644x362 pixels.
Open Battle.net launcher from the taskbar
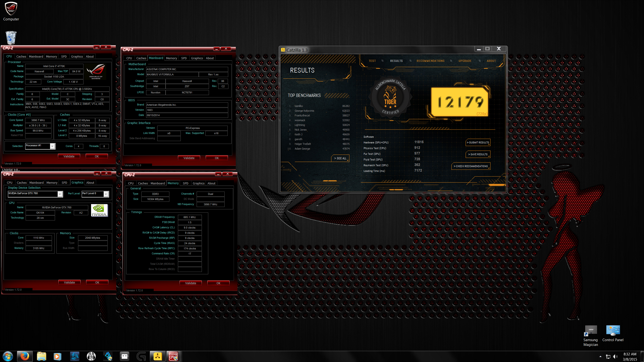(74, 356)
